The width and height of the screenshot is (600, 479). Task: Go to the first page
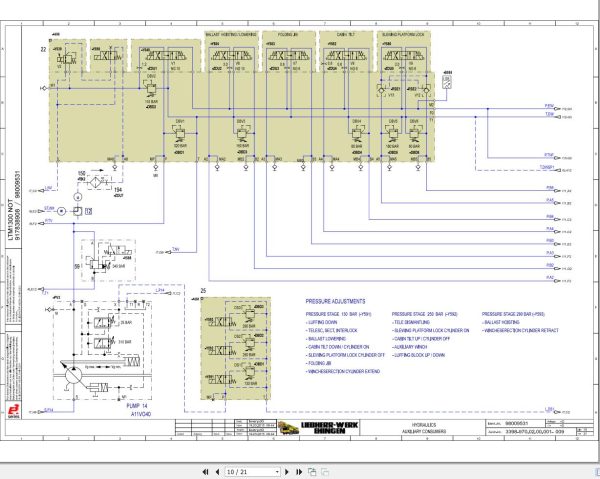pos(205,472)
